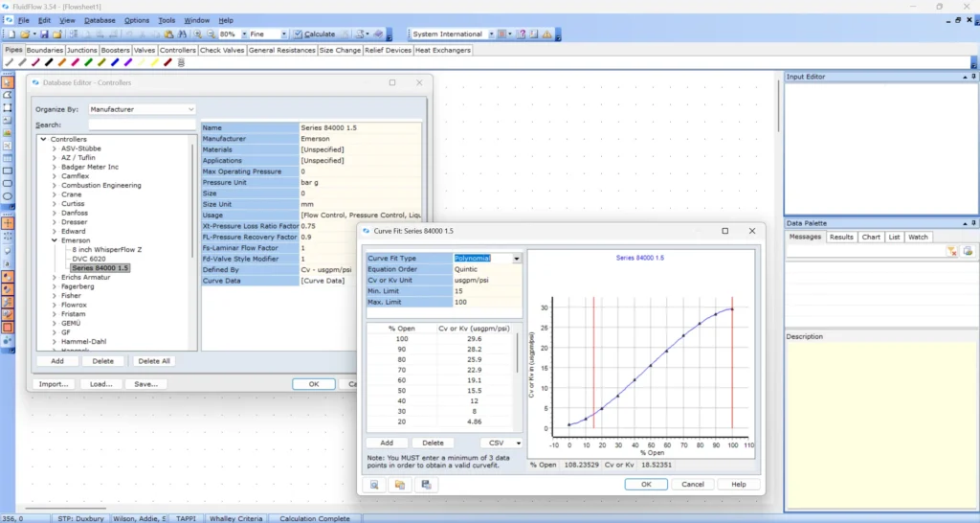The image size is (980, 523).
Task: Click the warning triangle icon in toolbar
Action: 546,34
